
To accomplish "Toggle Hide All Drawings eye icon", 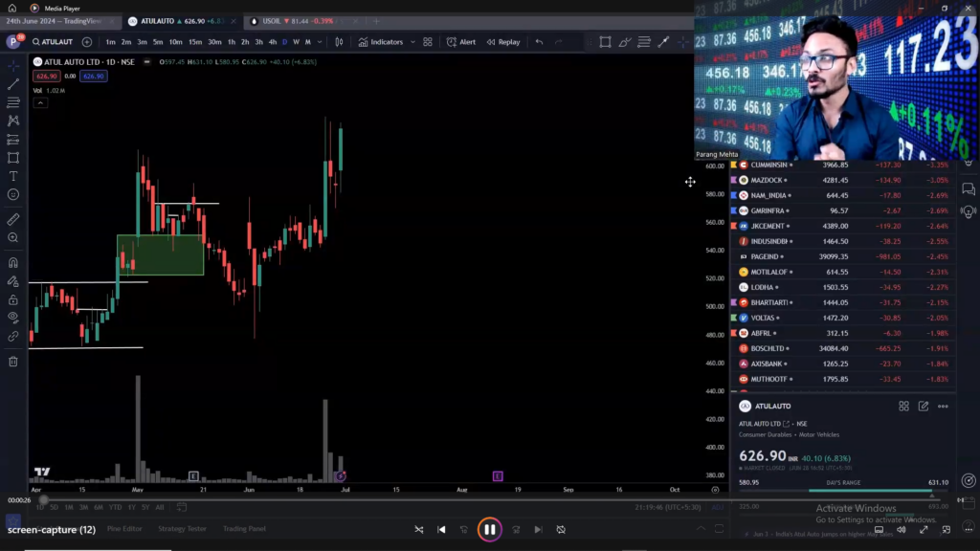I will tap(13, 318).
